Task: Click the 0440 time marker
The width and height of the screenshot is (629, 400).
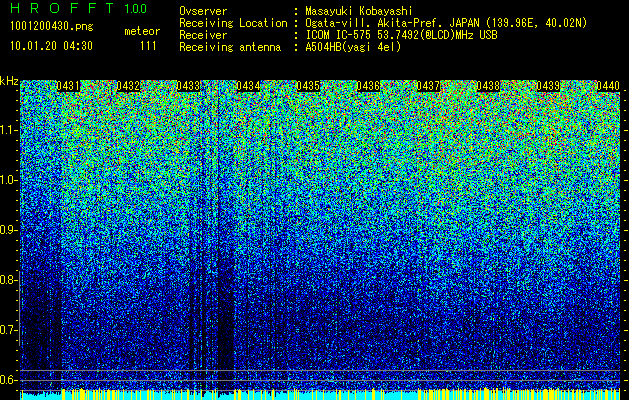Action: (608, 86)
